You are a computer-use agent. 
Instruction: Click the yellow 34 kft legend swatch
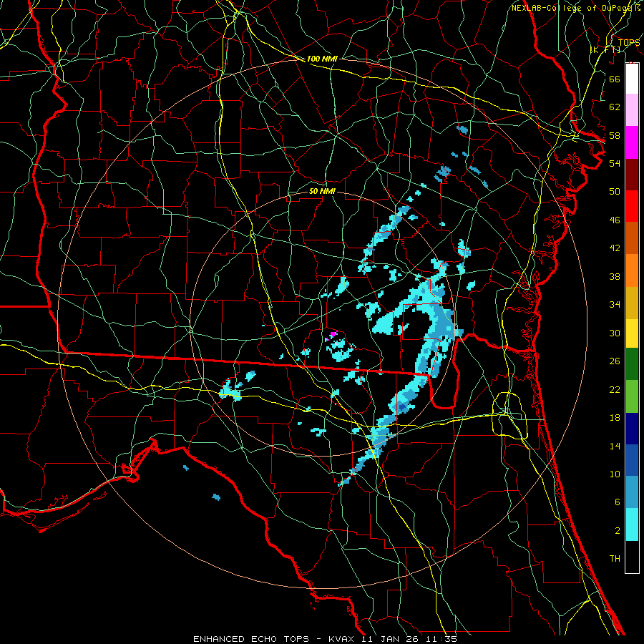pos(632,333)
